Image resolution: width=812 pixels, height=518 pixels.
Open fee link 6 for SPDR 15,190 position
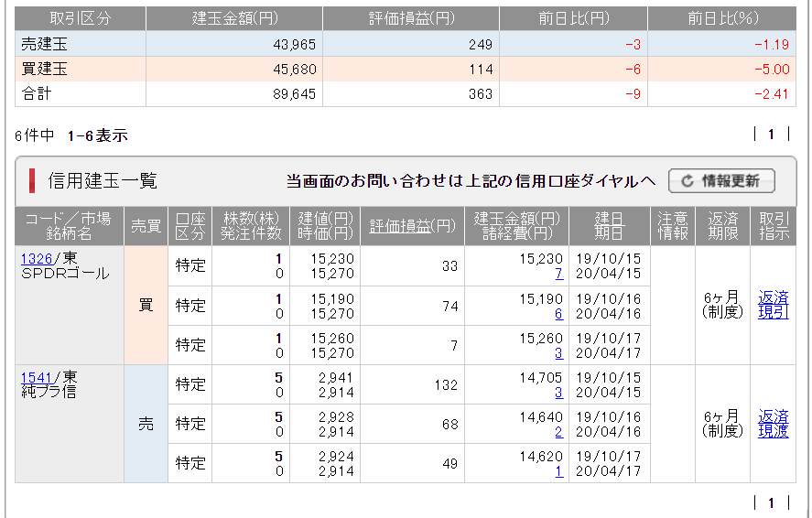pos(558,313)
